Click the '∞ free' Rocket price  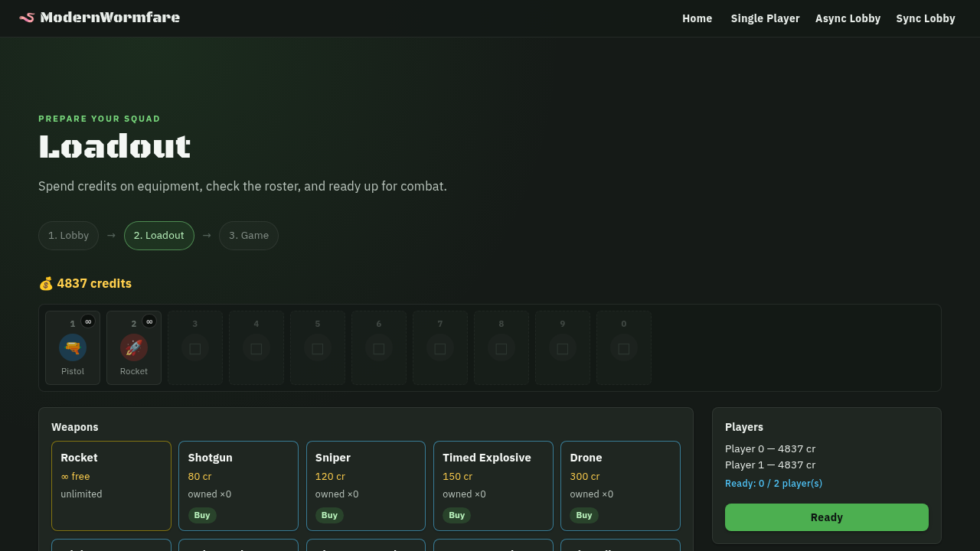[x=75, y=477]
